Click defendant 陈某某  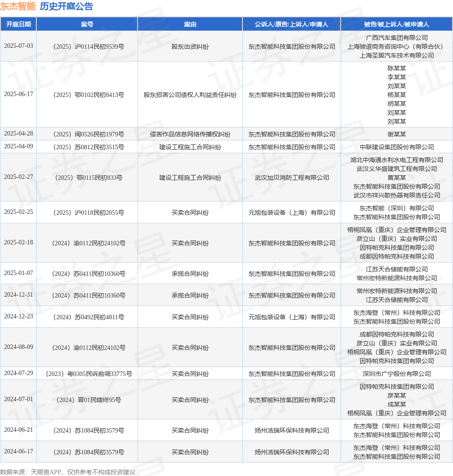pos(397,68)
